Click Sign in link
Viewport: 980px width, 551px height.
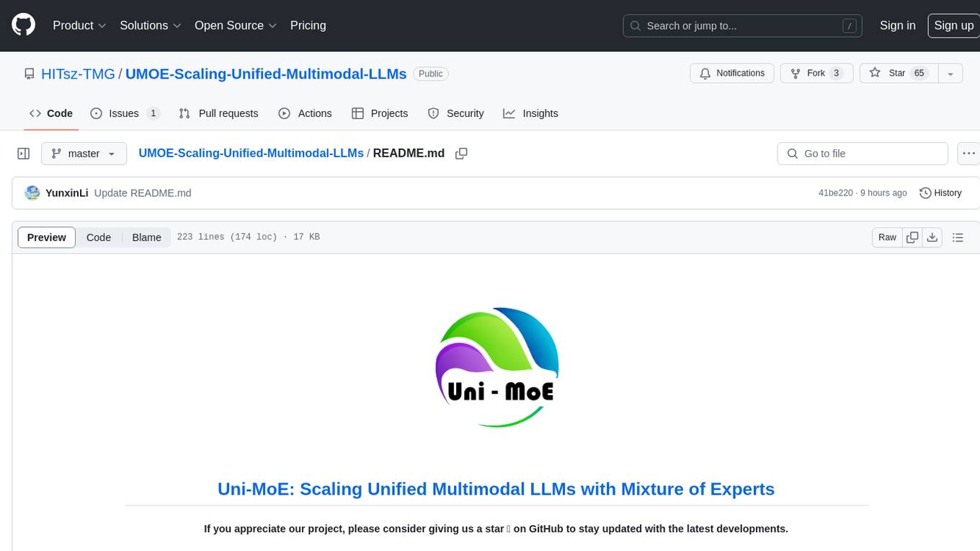coord(897,25)
